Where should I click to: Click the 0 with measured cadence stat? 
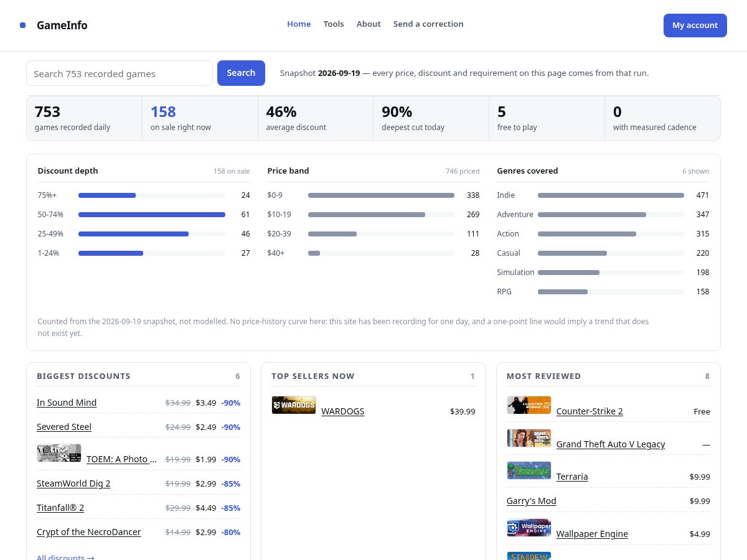point(662,118)
